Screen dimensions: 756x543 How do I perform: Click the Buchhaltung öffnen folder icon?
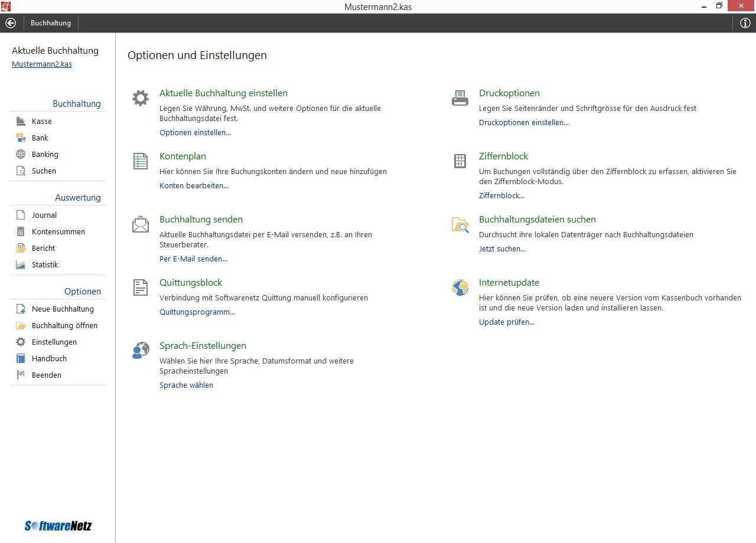(x=21, y=325)
